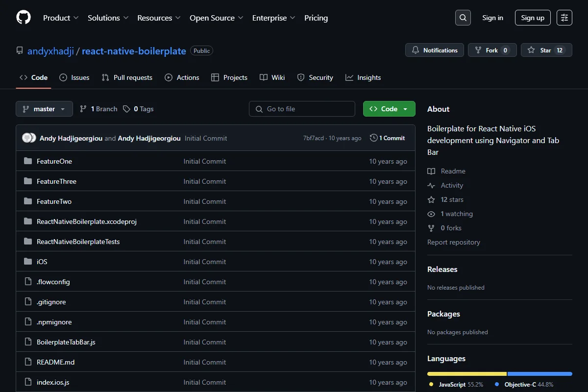This screenshot has width=588, height=392.
Task: Open the Pull requests tab
Action: 127,77
